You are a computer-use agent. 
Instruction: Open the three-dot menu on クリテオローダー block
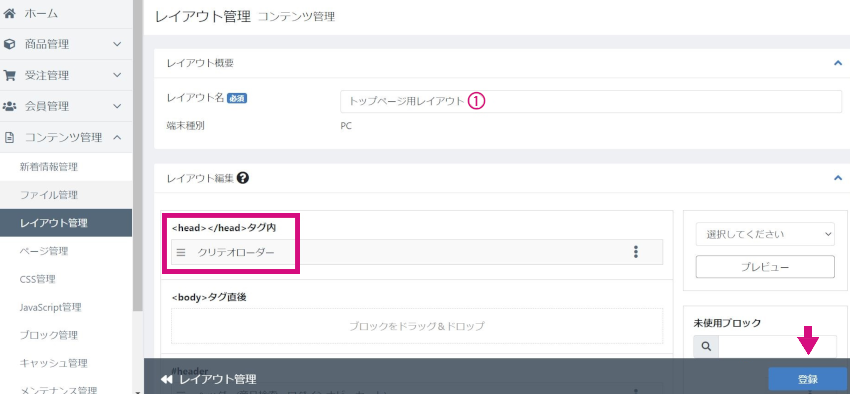click(x=636, y=252)
